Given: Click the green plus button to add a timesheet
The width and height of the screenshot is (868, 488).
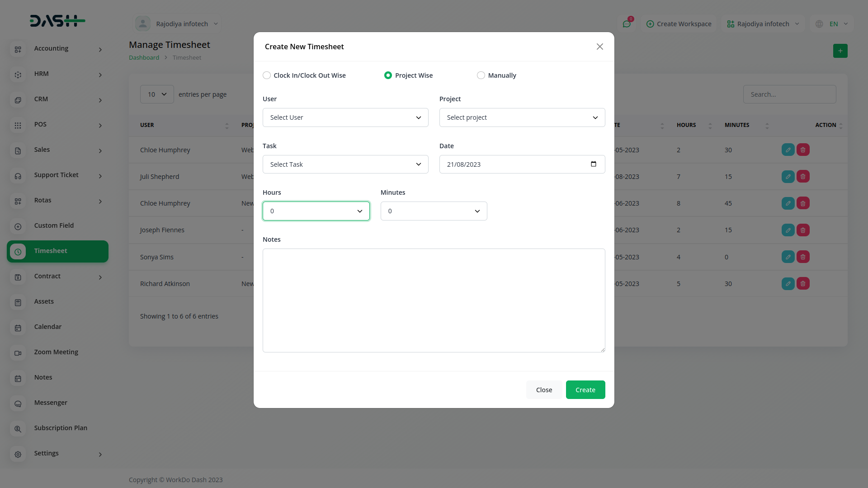Looking at the screenshot, I should (840, 51).
